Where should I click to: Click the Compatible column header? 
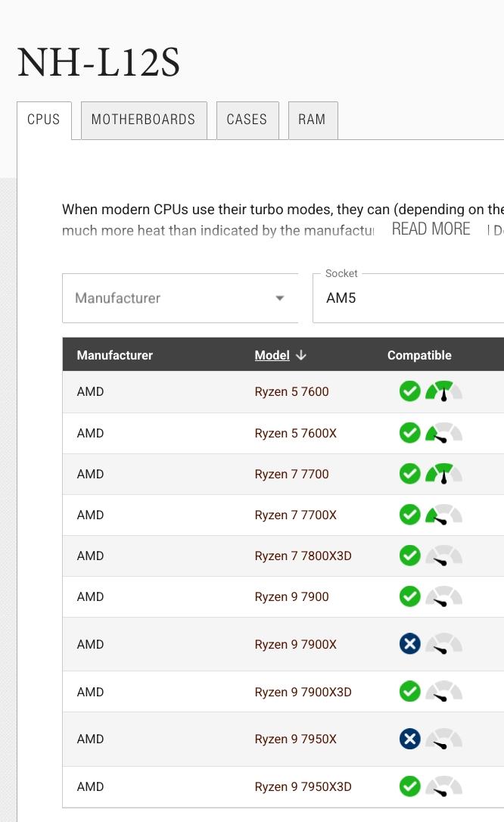[419, 356]
